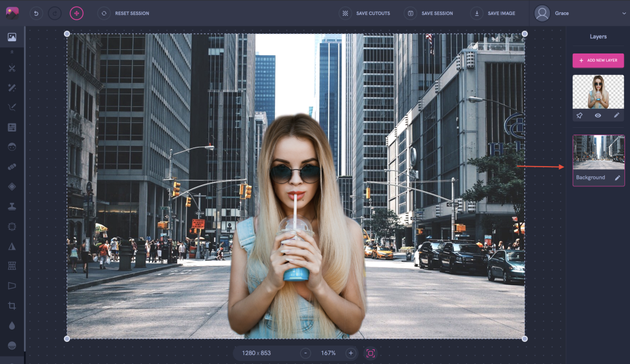Open the grid tool in sidebar
This screenshot has width=630, height=364.
[12, 266]
